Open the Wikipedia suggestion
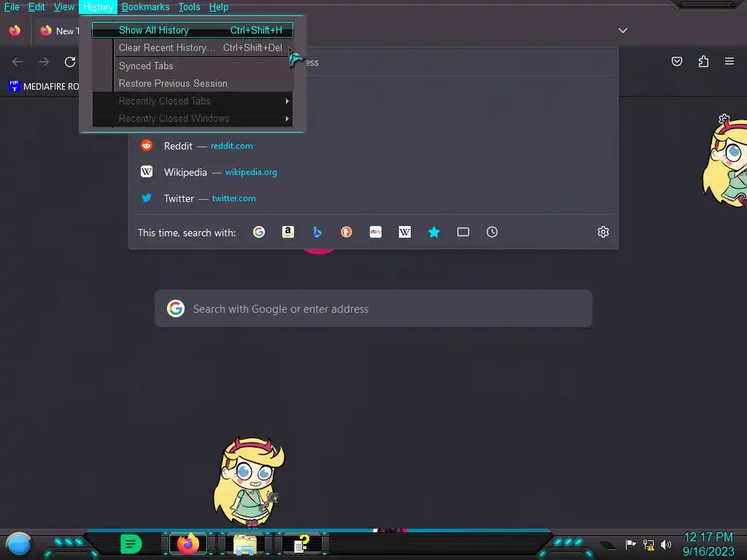 pos(373,172)
